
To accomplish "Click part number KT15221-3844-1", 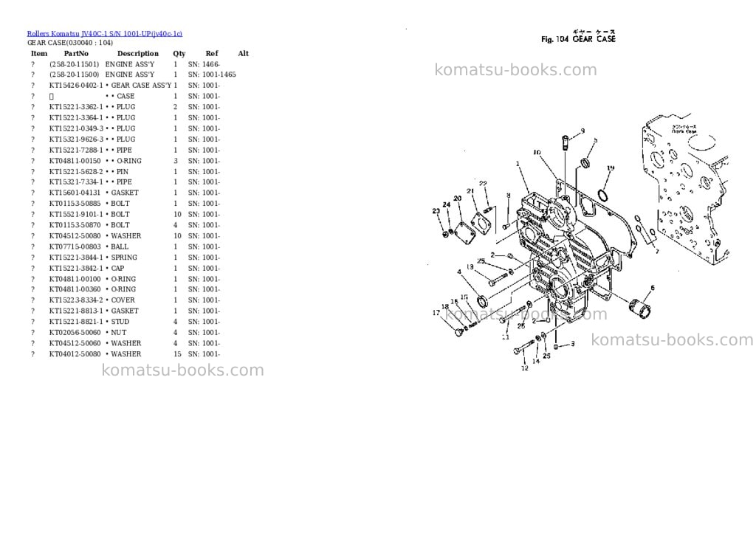I will pyautogui.click(x=76, y=258).
